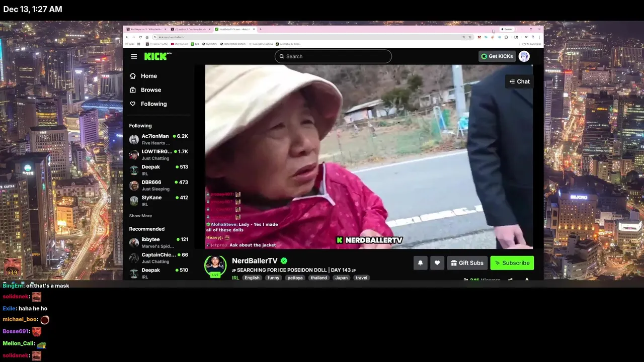The height and width of the screenshot is (362, 644).
Task: Click the notification bell button
Action: tap(420, 263)
